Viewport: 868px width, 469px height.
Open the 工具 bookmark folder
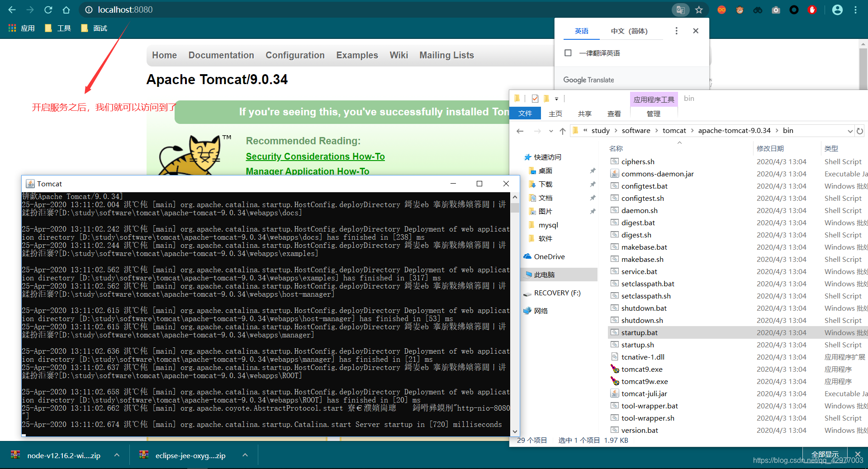pos(58,28)
